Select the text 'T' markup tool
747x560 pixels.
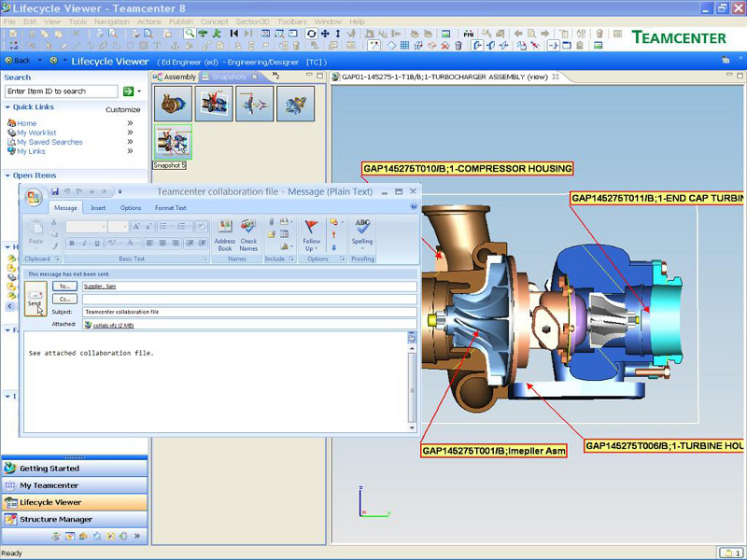(x=157, y=46)
